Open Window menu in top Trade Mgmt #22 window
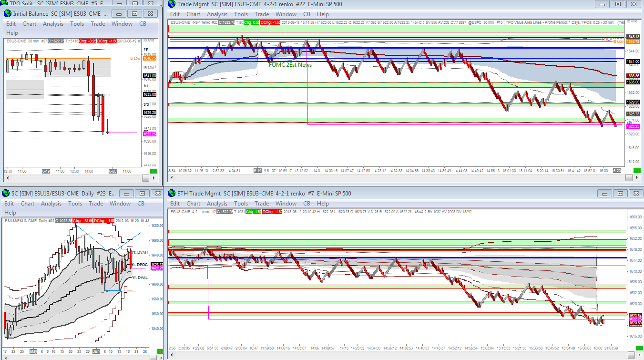 pyautogui.click(x=286, y=14)
